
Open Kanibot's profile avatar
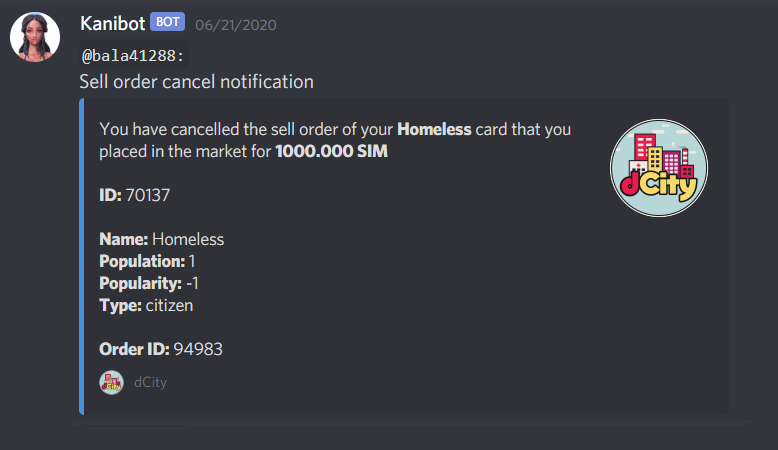(35, 37)
